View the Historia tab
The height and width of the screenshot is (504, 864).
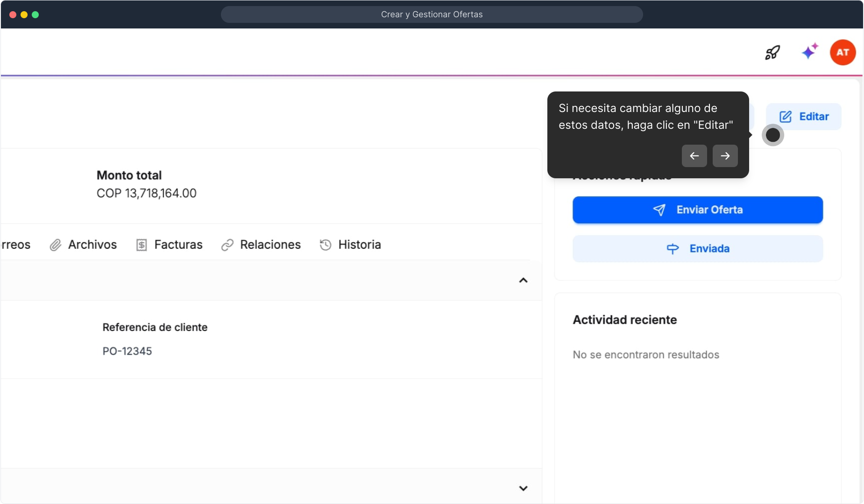pyautogui.click(x=360, y=245)
